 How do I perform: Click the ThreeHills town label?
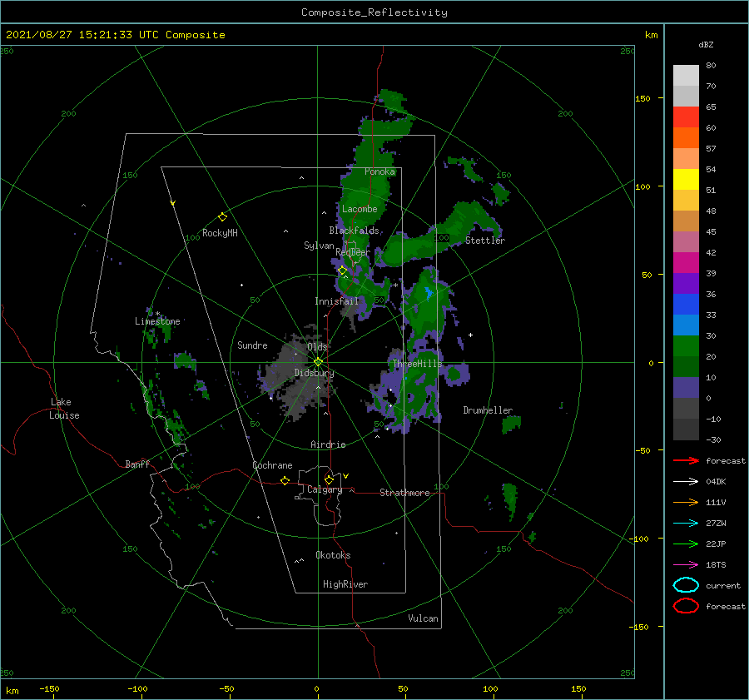coord(418,364)
